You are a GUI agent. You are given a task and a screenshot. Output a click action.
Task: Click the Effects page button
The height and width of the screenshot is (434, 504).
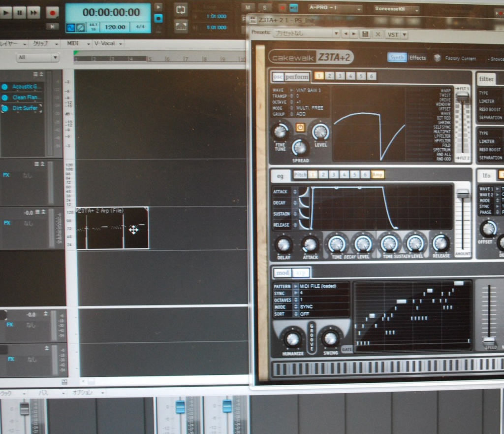(417, 58)
